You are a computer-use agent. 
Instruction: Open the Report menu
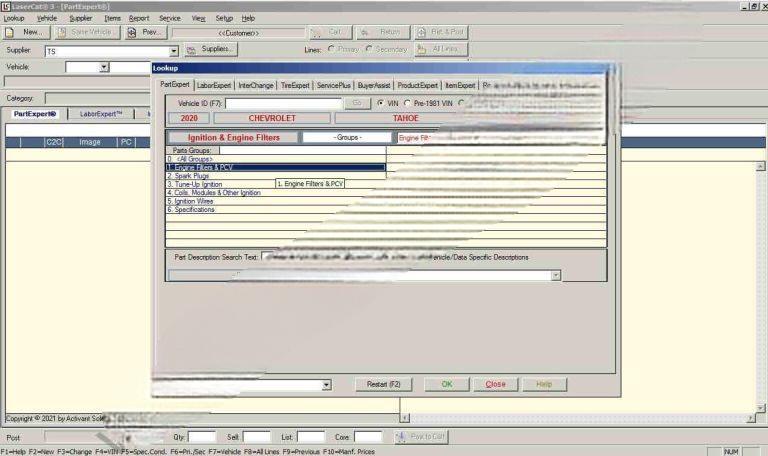(x=139, y=18)
